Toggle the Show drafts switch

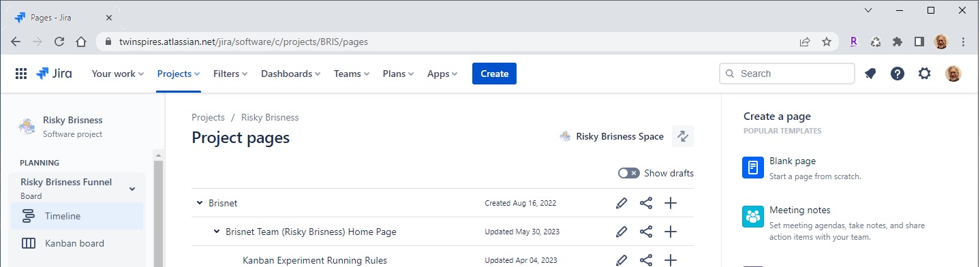pos(629,173)
